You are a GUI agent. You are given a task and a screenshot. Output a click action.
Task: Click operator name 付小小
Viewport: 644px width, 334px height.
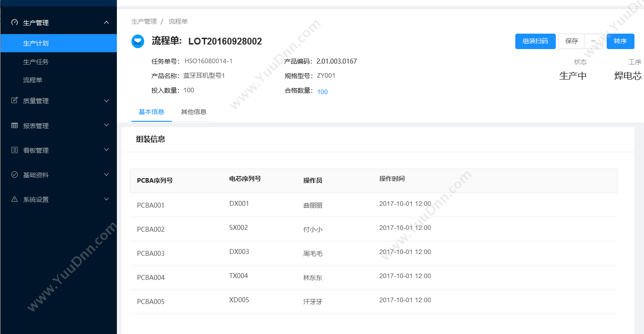click(x=313, y=229)
